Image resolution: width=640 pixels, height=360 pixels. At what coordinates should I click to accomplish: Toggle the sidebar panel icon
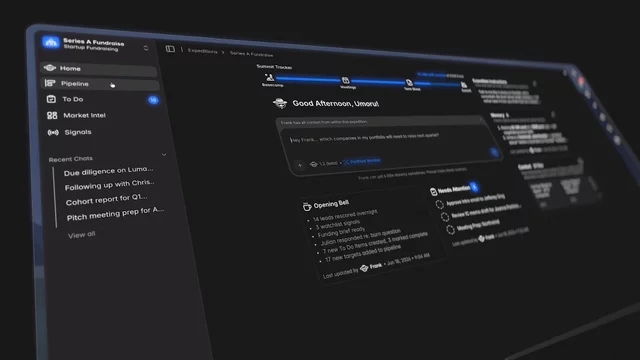(x=170, y=49)
